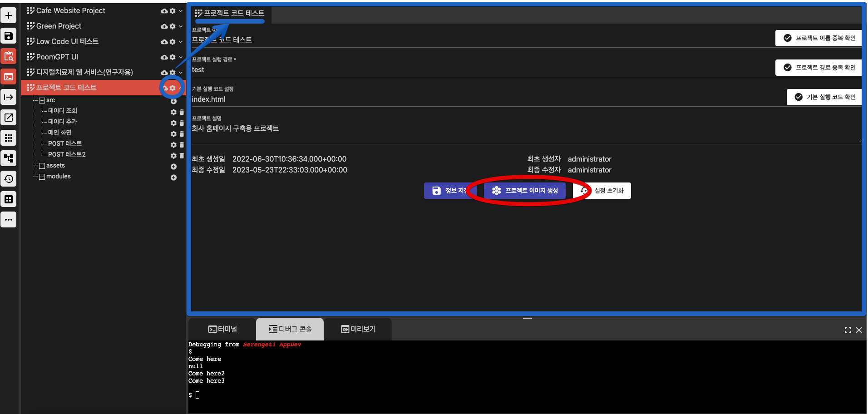Click the cloud download icon for Green Project
This screenshot has width=868, height=414.
click(x=164, y=26)
